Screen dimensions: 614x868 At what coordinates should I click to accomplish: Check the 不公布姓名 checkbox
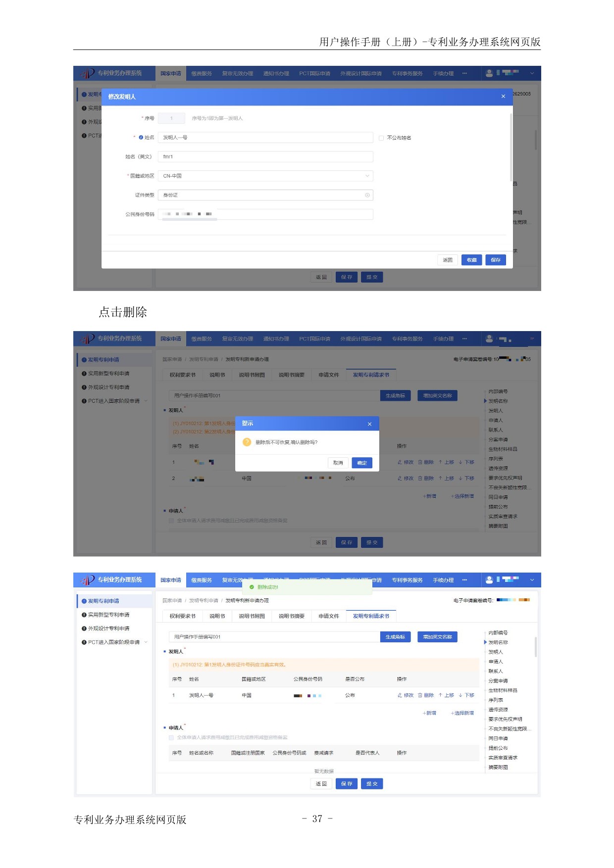[x=381, y=138]
